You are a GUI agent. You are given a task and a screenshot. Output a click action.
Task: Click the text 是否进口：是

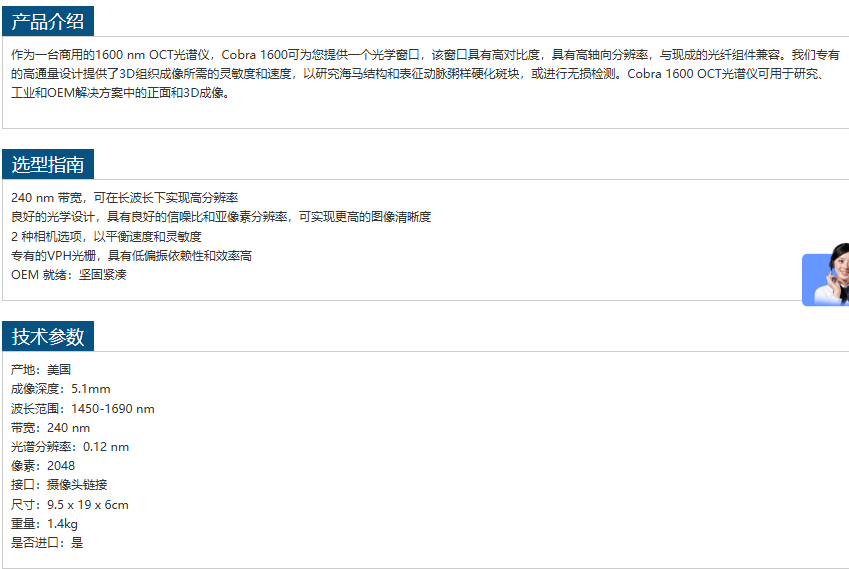coord(47,542)
